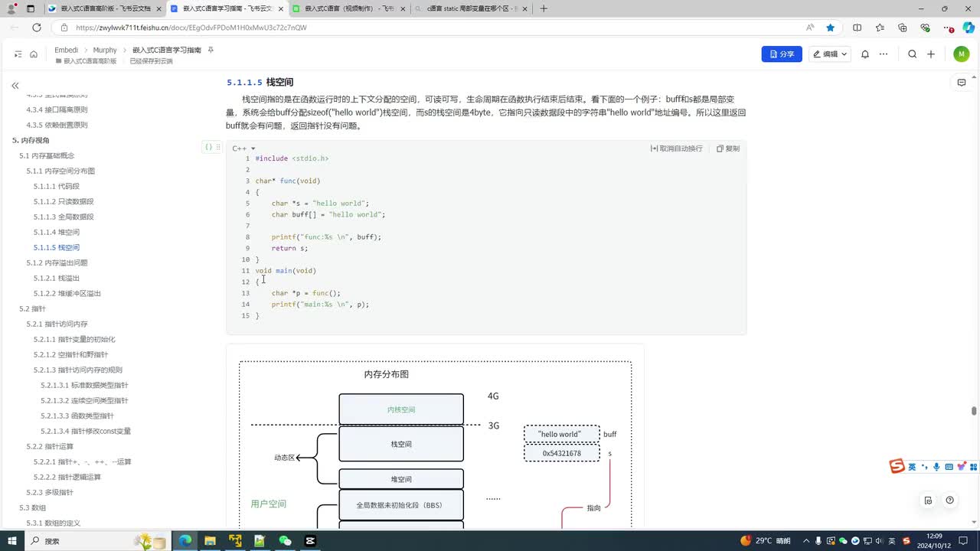Open Murphy breadcrumb link
This screenshot has height=551, width=980.
105,50
